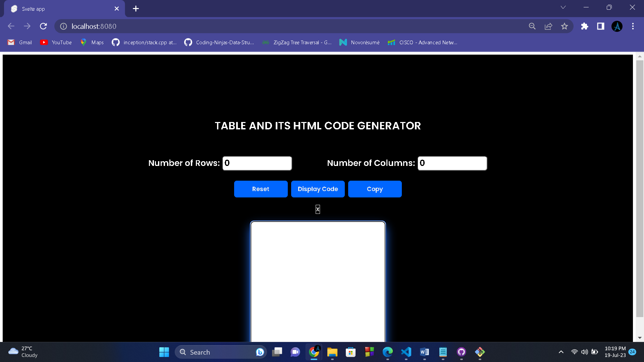644x362 pixels.
Task: Click inside the Number of Rows field
Action: [x=257, y=163]
